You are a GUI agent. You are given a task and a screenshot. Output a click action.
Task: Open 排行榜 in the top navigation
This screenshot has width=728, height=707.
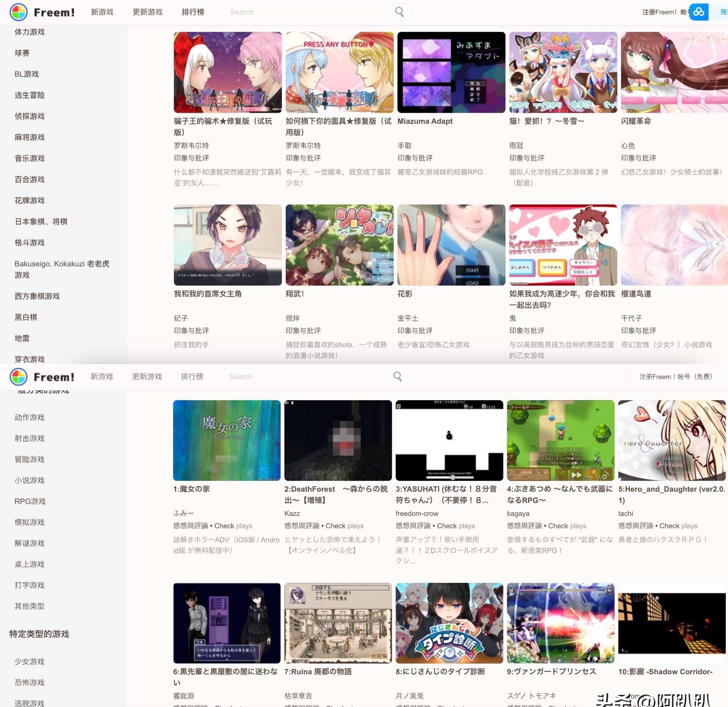point(193,12)
